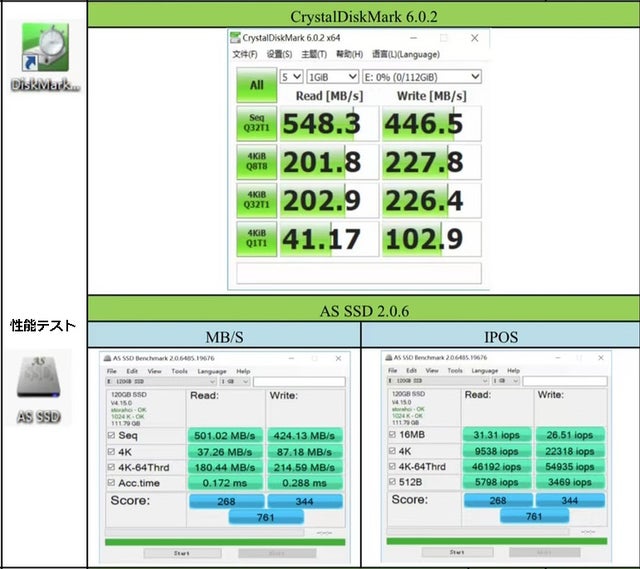
Task: Open File menu in MB/S AS SSD window
Action: (x=111, y=371)
